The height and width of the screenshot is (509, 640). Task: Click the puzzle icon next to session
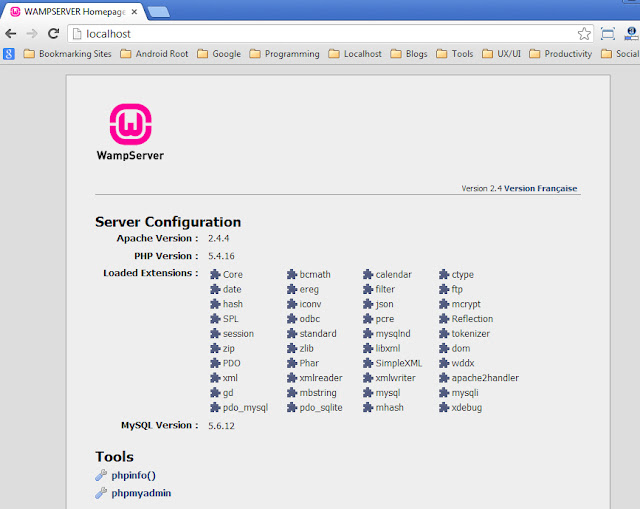(215, 333)
